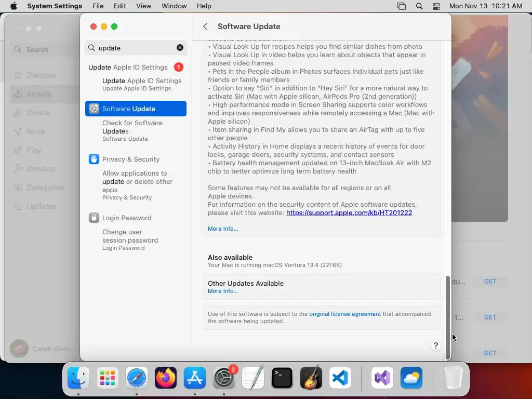Select Update Apple ID Settings heading result
This screenshot has width=532, height=399.
click(x=128, y=67)
